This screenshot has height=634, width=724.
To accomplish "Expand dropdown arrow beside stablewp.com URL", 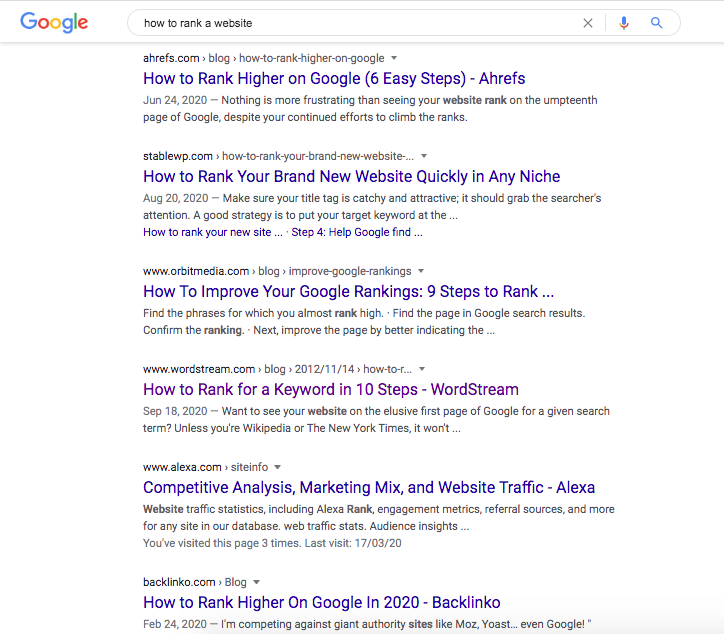I will click(424, 156).
